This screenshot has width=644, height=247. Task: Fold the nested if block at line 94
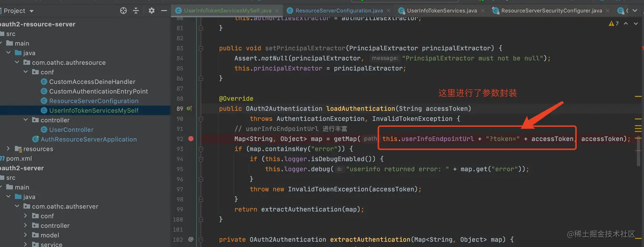pyautogui.click(x=201, y=159)
